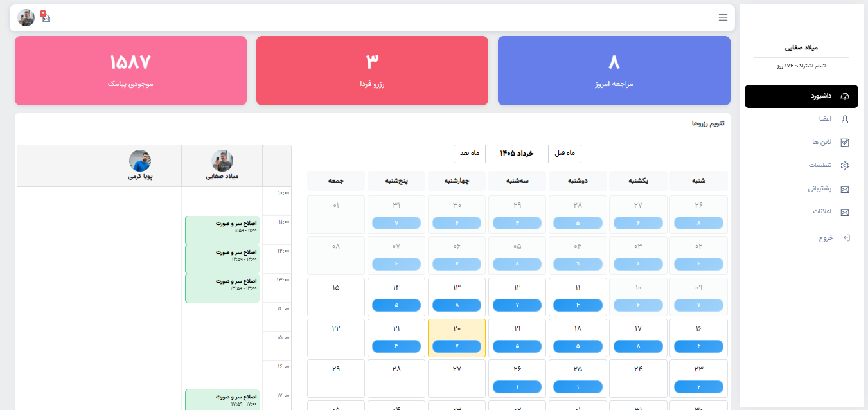Screen dimensions: 868x410
Task: Click the جمعه weekday header
Action: pyautogui.click(x=336, y=181)
